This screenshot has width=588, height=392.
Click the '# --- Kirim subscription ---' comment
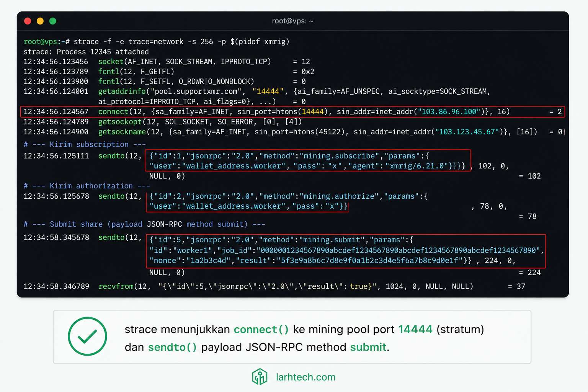[x=85, y=144]
